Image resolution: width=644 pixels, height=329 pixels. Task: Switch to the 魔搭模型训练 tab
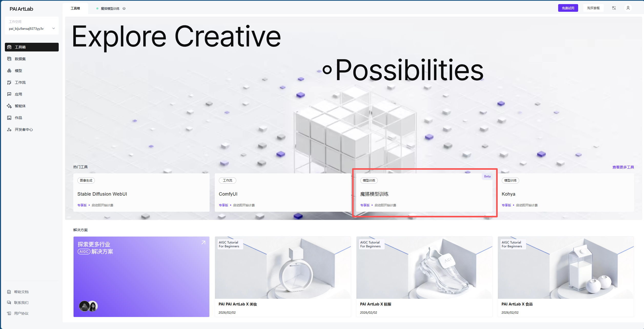pos(110,8)
